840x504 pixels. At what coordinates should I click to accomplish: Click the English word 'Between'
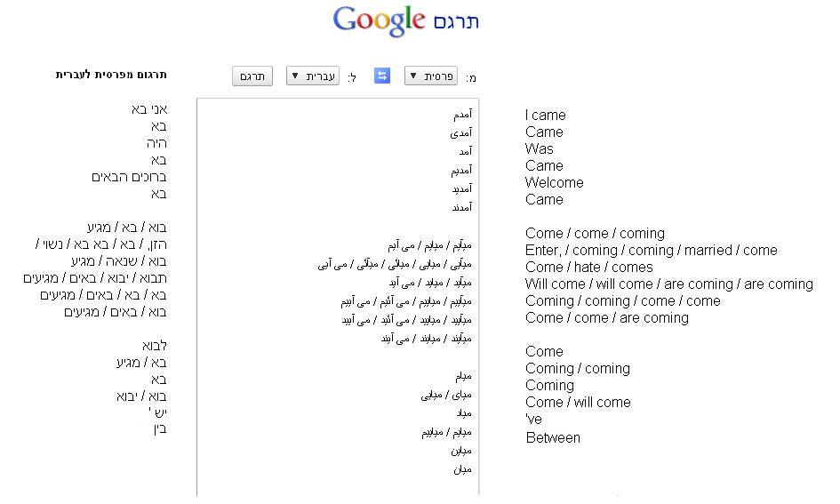[553, 437]
